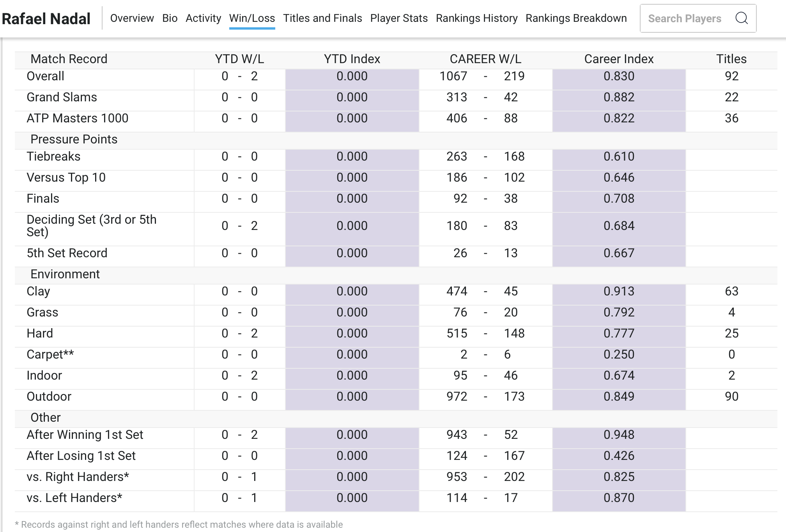The width and height of the screenshot is (786, 532).
Task: Click the Environment section heading
Action: click(65, 274)
